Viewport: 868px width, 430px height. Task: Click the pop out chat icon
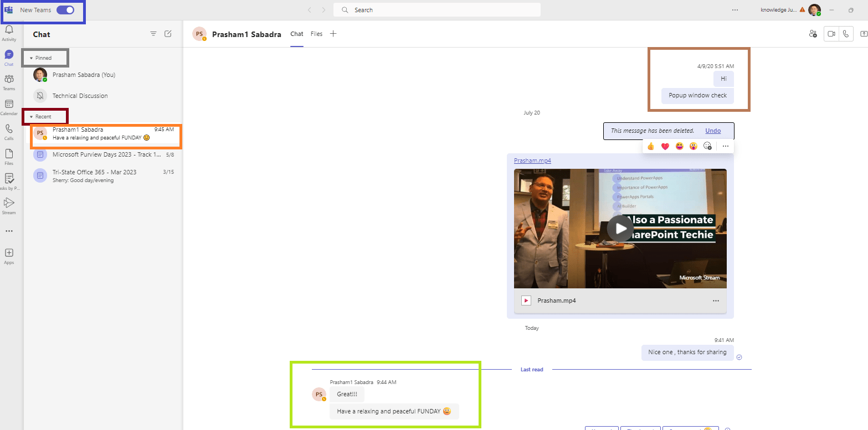coord(864,34)
